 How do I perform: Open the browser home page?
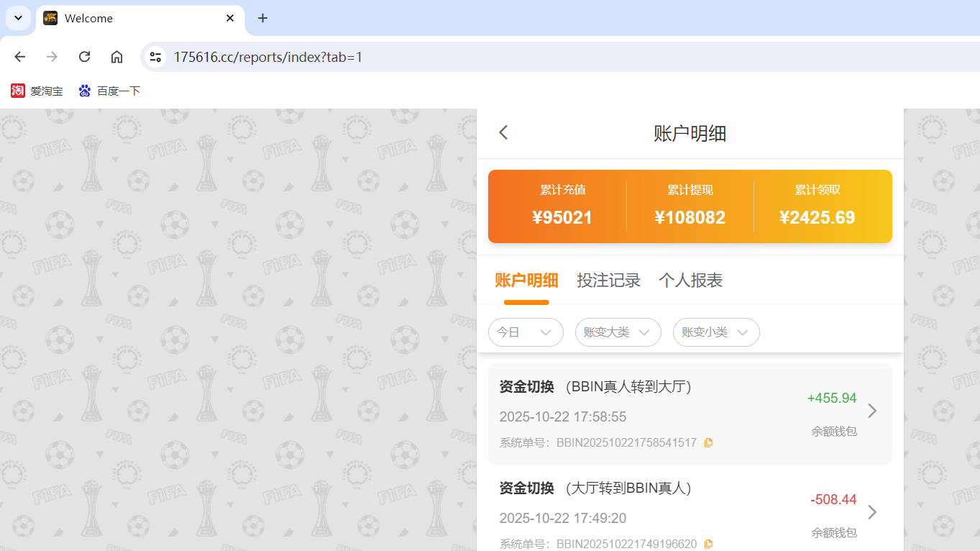coord(116,56)
